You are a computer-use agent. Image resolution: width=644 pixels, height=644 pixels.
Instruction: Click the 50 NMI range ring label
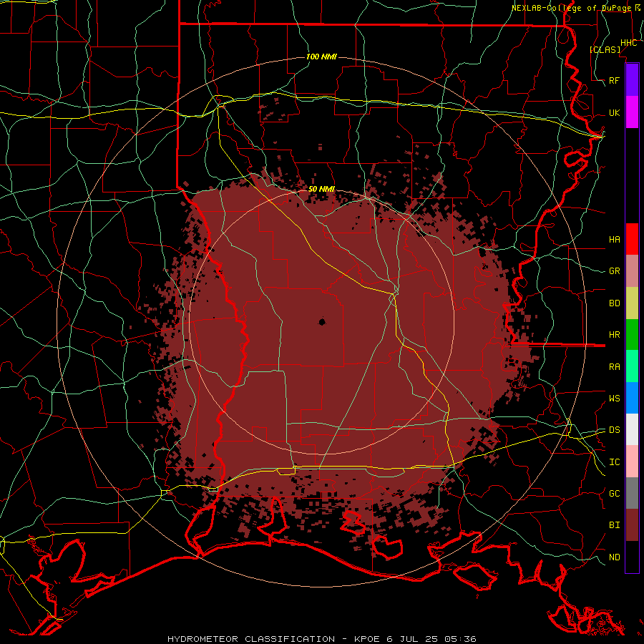[x=321, y=189]
